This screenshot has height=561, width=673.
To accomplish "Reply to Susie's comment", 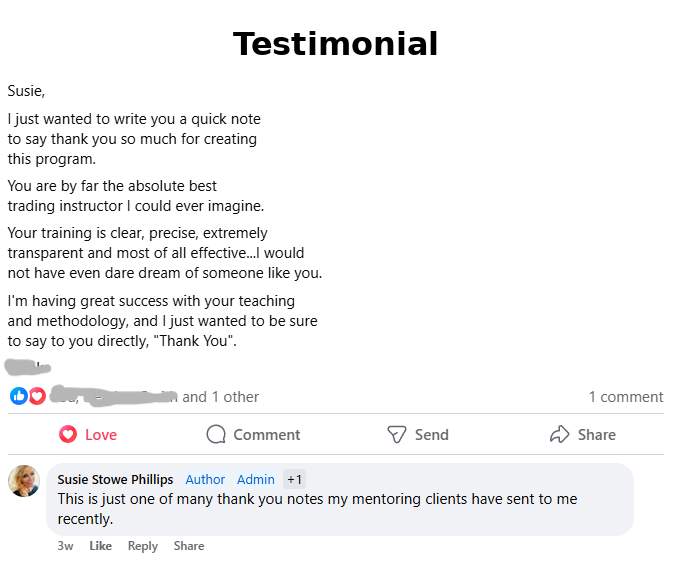I will pos(143,546).
